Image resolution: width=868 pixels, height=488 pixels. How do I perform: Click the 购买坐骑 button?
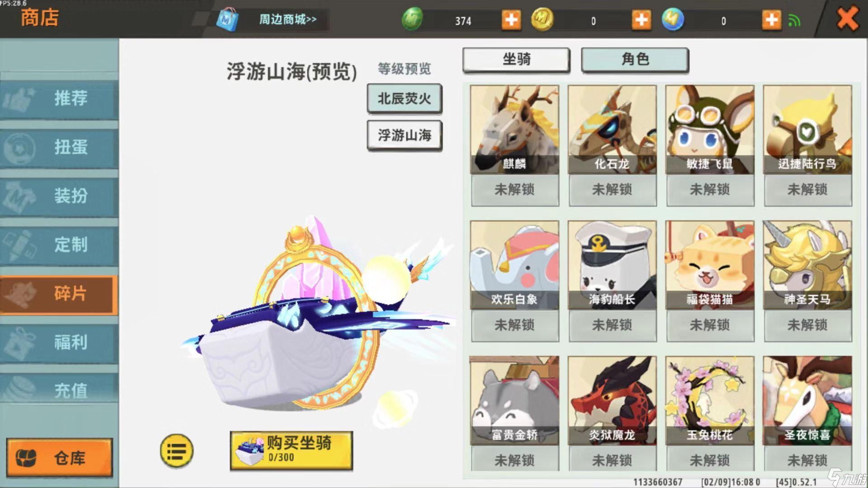pos(291,450)
